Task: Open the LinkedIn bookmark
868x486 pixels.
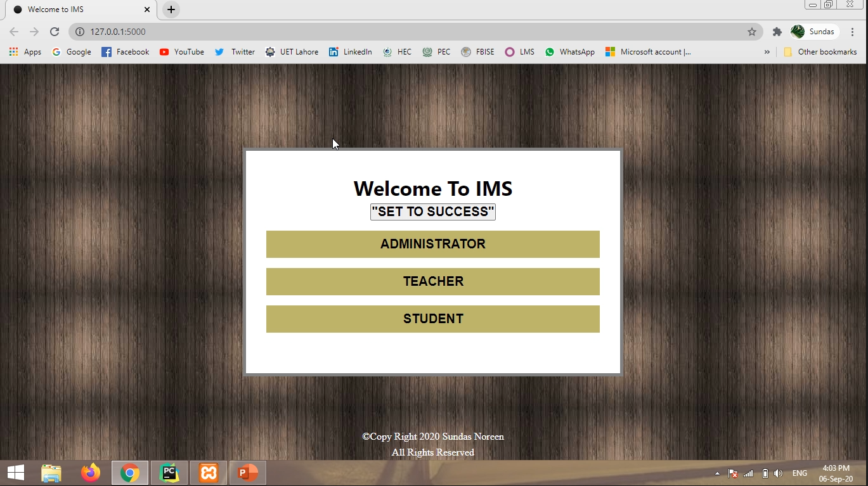Action: 351,52
